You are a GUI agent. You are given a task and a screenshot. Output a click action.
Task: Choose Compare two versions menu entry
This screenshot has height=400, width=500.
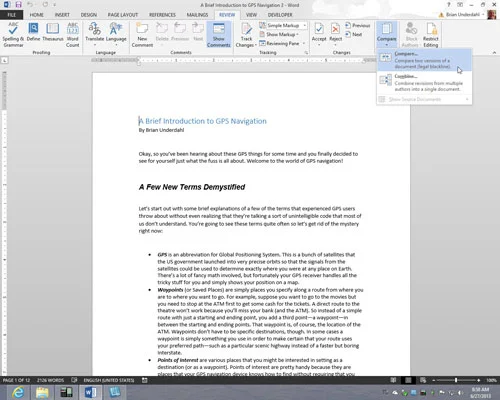coord(424,60)
